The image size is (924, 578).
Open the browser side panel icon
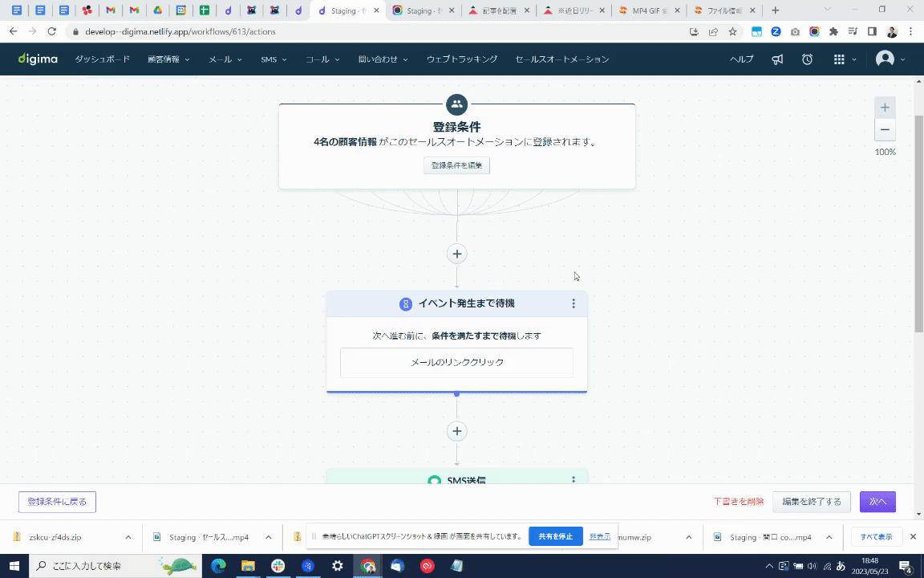[x=872, y=32]
